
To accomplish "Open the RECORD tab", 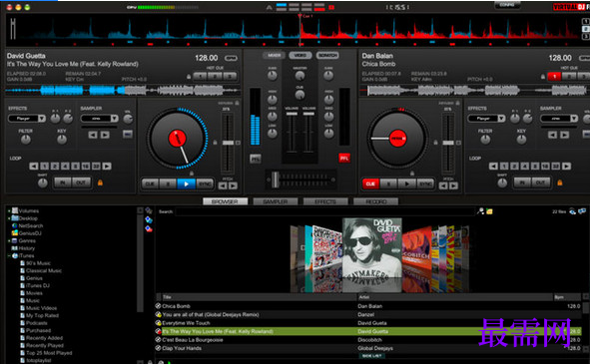I will coord(375,201).
